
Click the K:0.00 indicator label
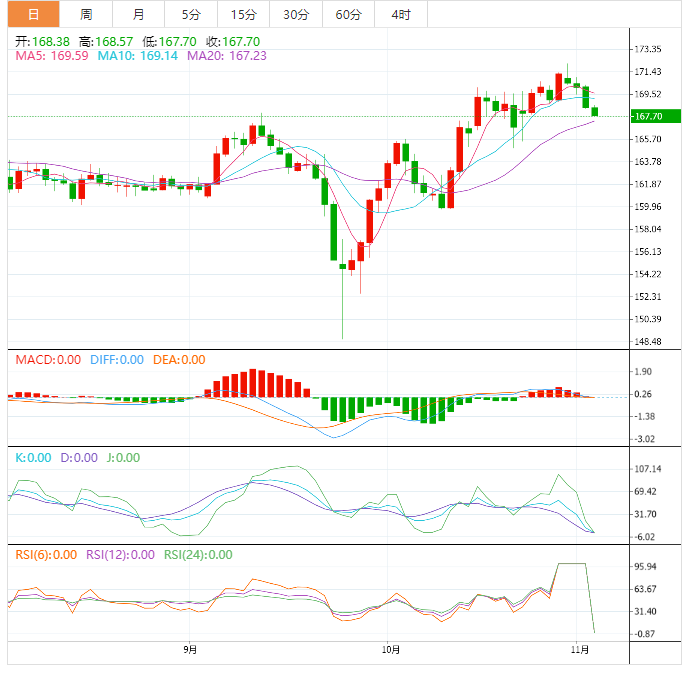(33, 458)
